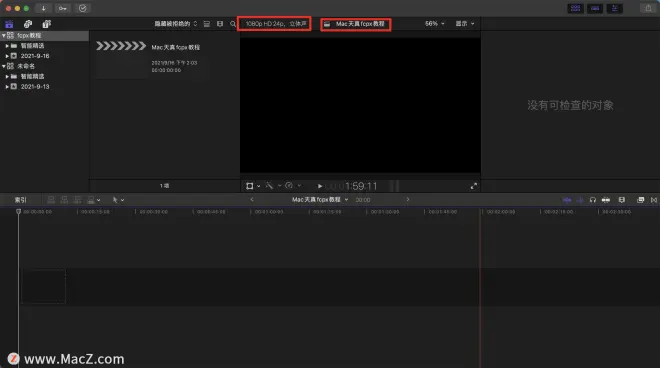The width and height of the screenshot is (660, 368).
Task: Insert clip into storyline button
Action: click(64, 200)
